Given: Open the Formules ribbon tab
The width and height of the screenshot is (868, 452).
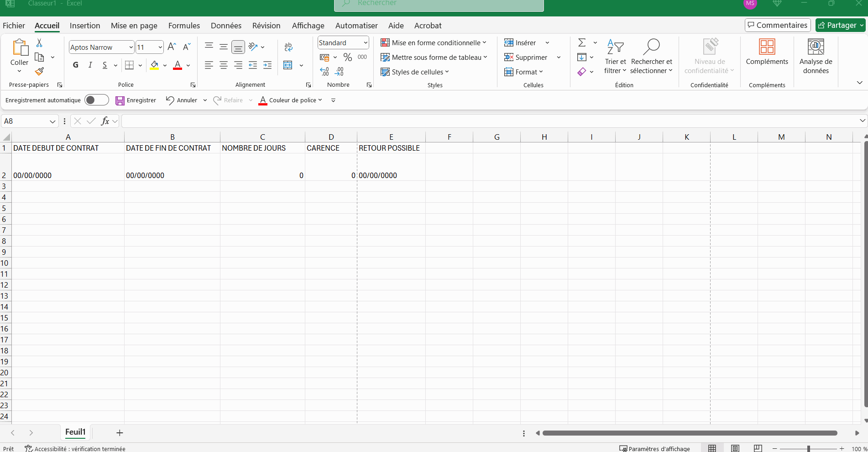Looking at the screenshot, I should (184, 26).
